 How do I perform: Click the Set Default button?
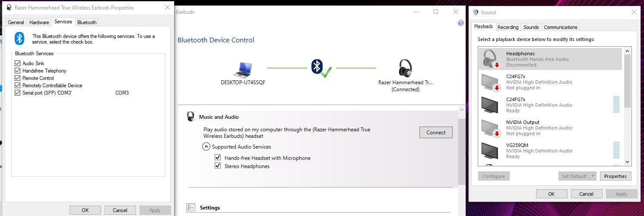[574, 176]
